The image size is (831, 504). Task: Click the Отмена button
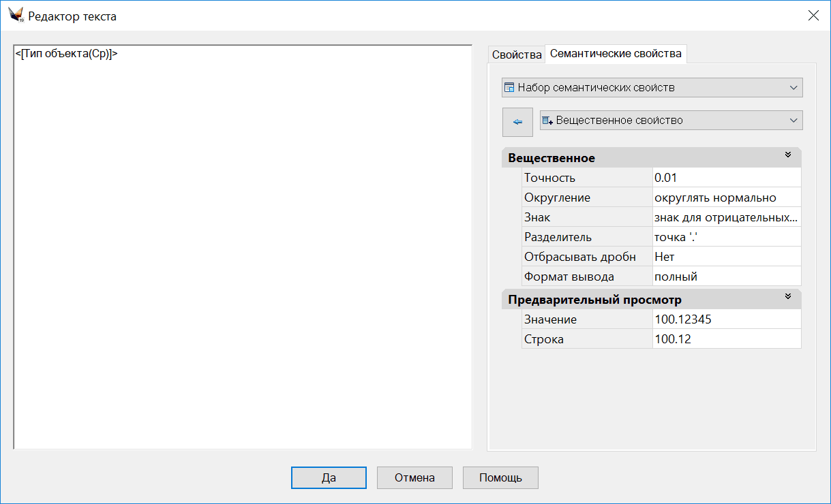click(x=414, y=477)
